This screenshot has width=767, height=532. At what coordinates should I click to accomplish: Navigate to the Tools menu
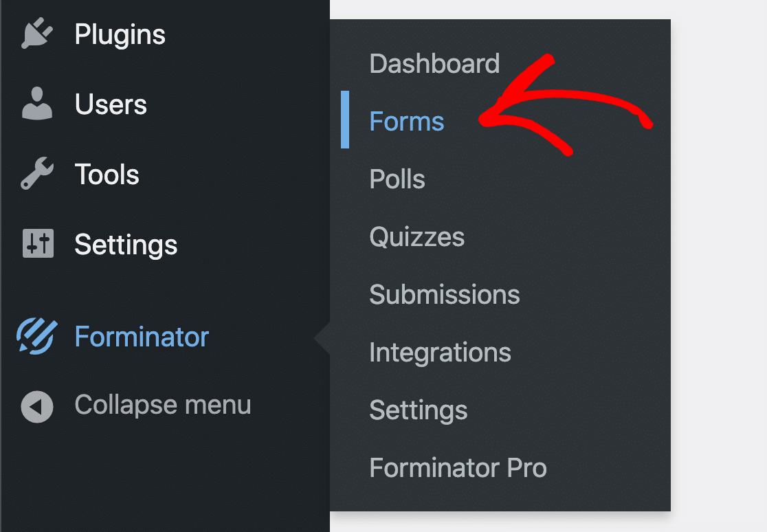107,173
